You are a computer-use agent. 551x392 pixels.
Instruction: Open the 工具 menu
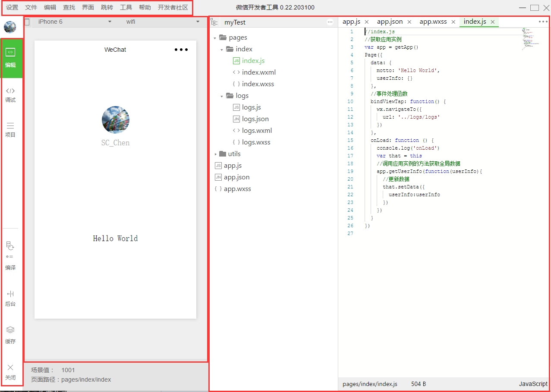pos(126,7)
